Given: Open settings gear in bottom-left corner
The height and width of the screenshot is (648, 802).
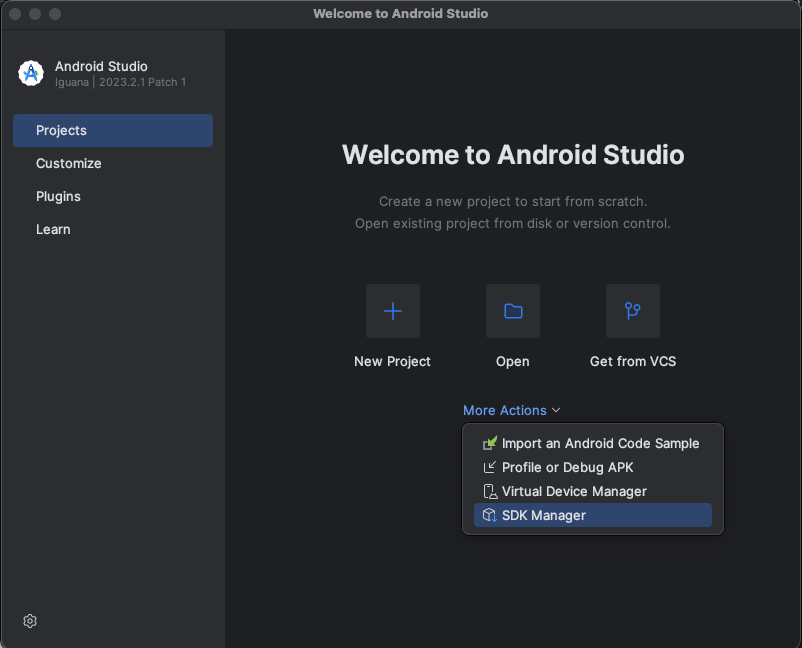Looking at the screenshot, I should pyautogui.click(x=30, y=621).
